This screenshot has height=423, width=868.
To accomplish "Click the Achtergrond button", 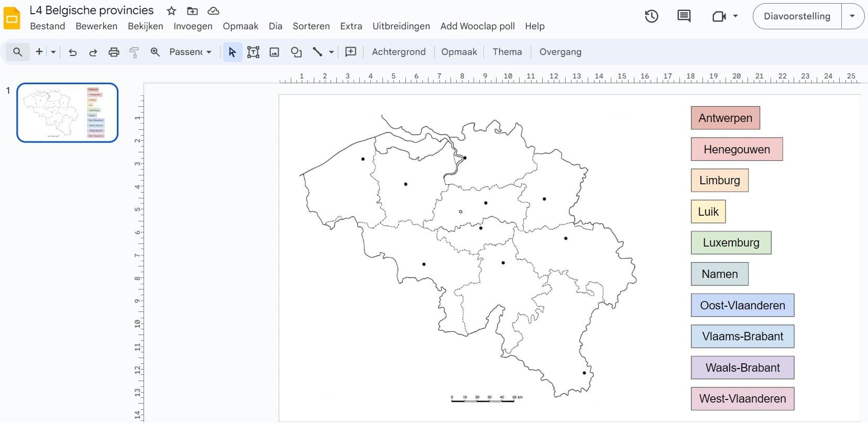I will pyautogui.click(x=399, y=52).
